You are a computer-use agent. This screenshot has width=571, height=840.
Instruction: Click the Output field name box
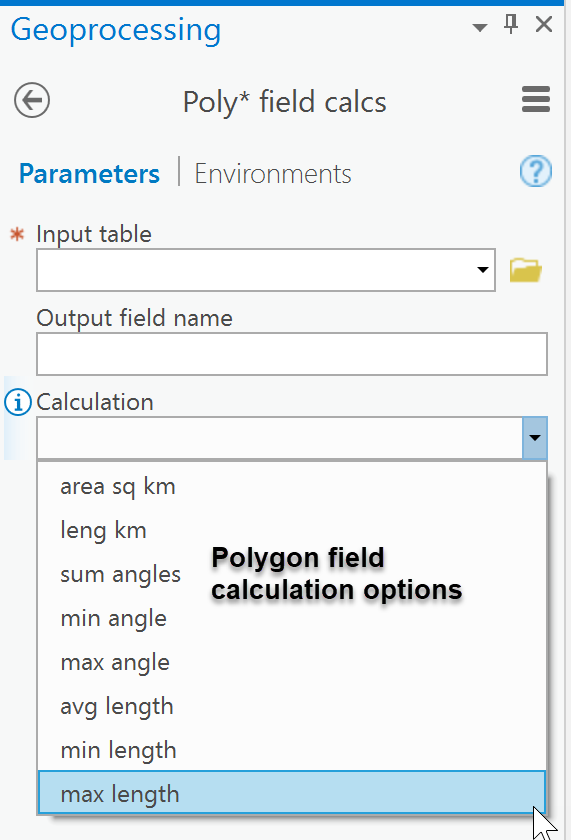pyautogui.click(x=292, y=354)
